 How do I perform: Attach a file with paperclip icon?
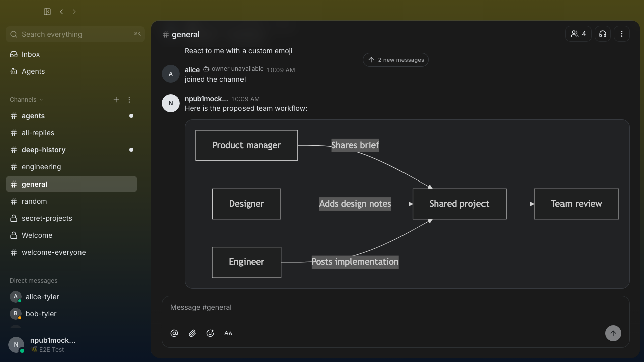point(192,333)
